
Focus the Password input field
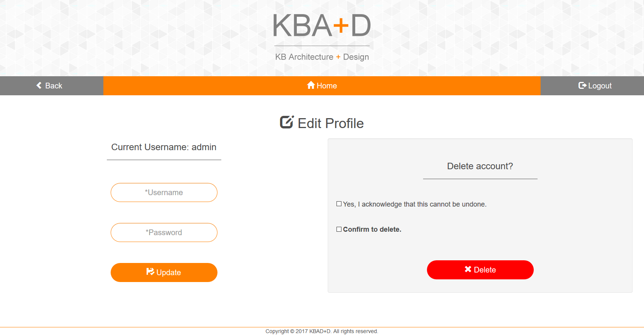[164, 232]
